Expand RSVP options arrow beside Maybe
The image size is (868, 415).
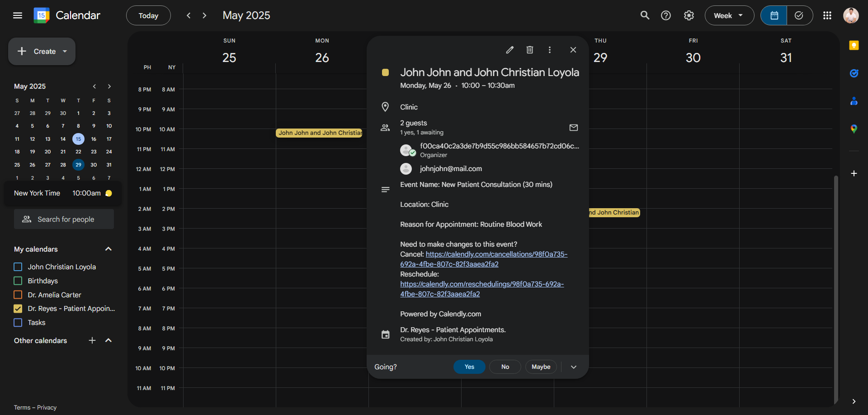pos(573,367)
